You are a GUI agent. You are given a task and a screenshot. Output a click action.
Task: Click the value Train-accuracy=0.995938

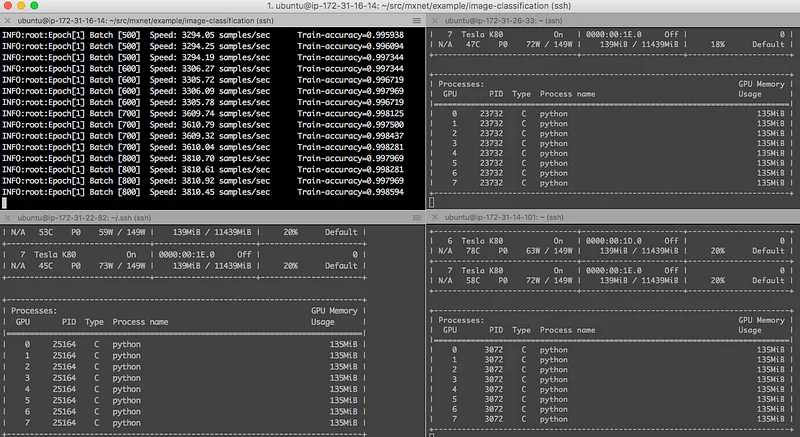click(x=351, y=35)
